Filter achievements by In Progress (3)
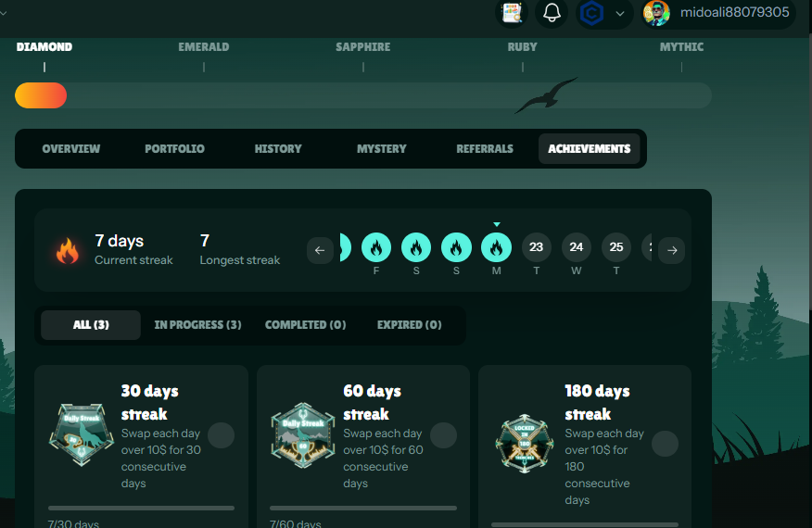 [197, 325]
